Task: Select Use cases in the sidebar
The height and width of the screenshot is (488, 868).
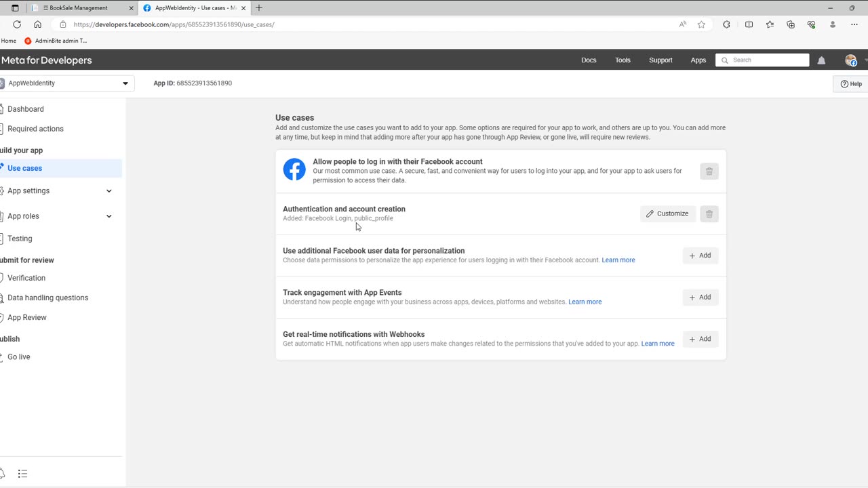Action: 61,168
